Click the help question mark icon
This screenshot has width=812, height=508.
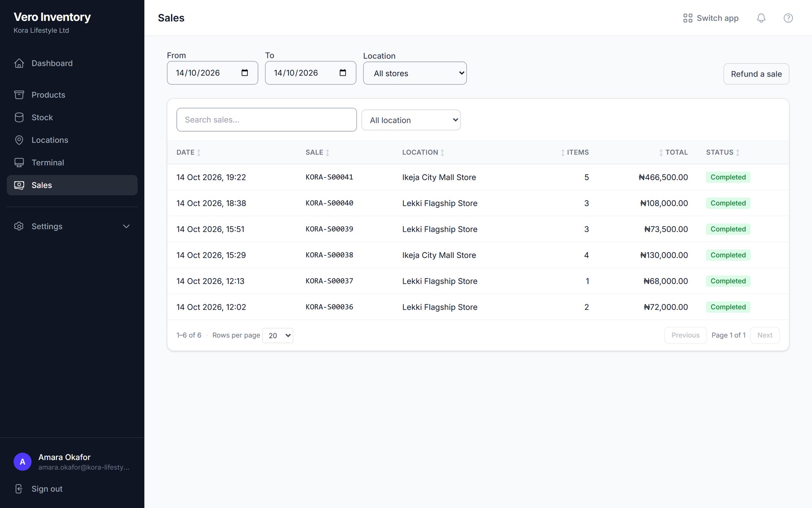click(788, 18)
